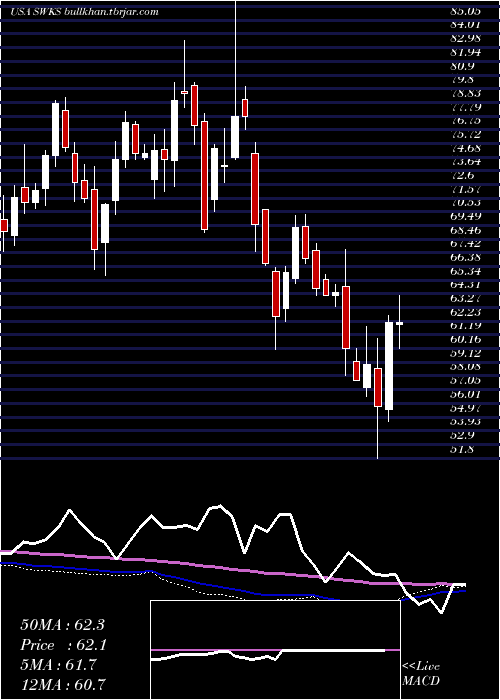Click the 63.27 price axis label
This screenshot has width=500, height=700.
(x=465, y=299)
